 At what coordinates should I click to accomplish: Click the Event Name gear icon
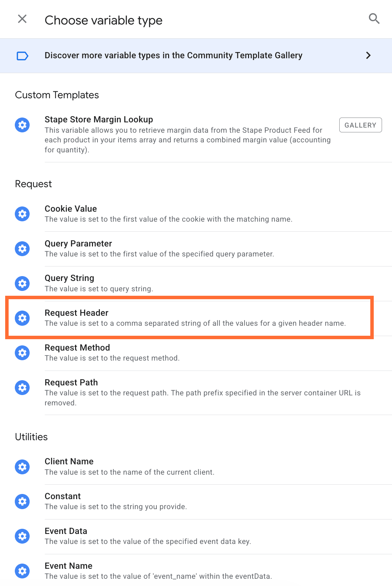pos(22,571)
